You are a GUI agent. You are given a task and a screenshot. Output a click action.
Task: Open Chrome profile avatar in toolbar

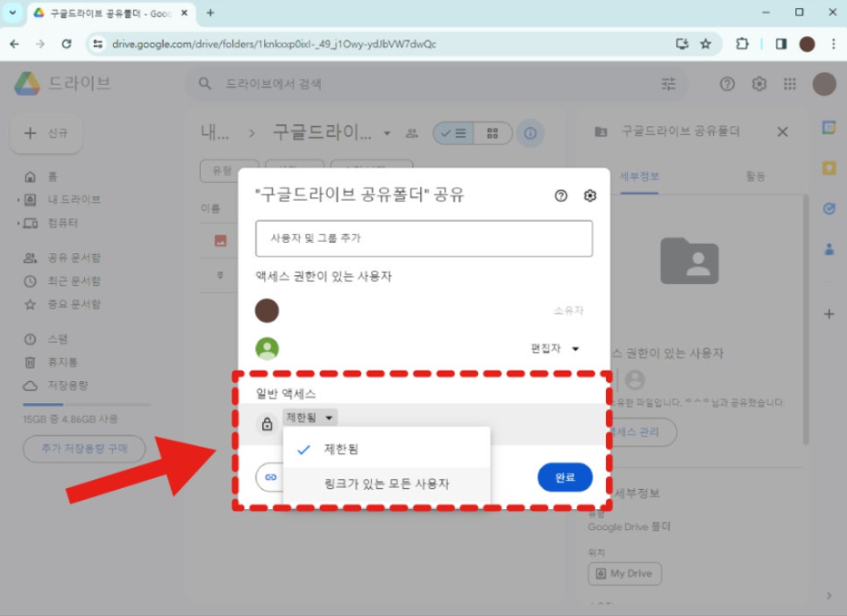807,44
